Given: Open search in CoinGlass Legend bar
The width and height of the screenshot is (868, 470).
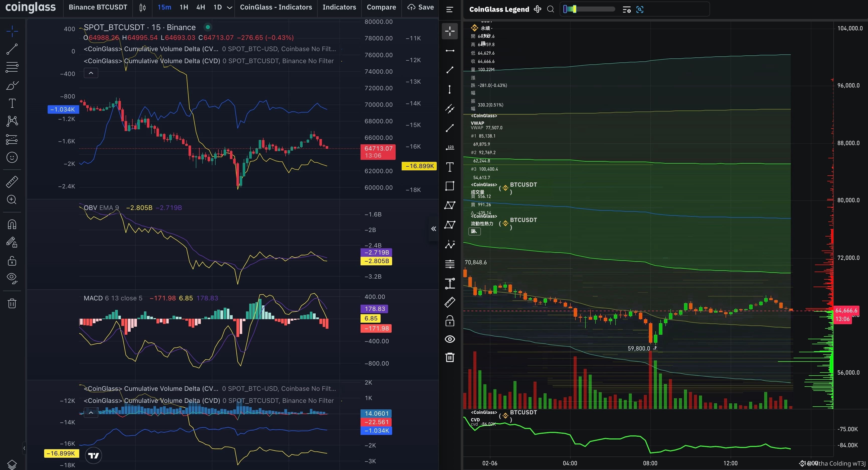Looking at the screenshot, I should click(x=550, y=10).
